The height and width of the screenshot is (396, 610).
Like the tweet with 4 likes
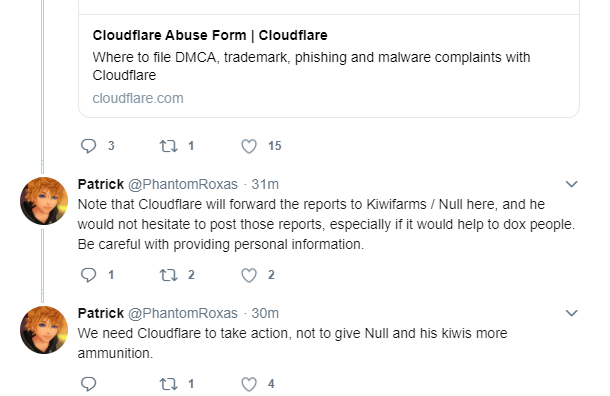pos(249,384)
